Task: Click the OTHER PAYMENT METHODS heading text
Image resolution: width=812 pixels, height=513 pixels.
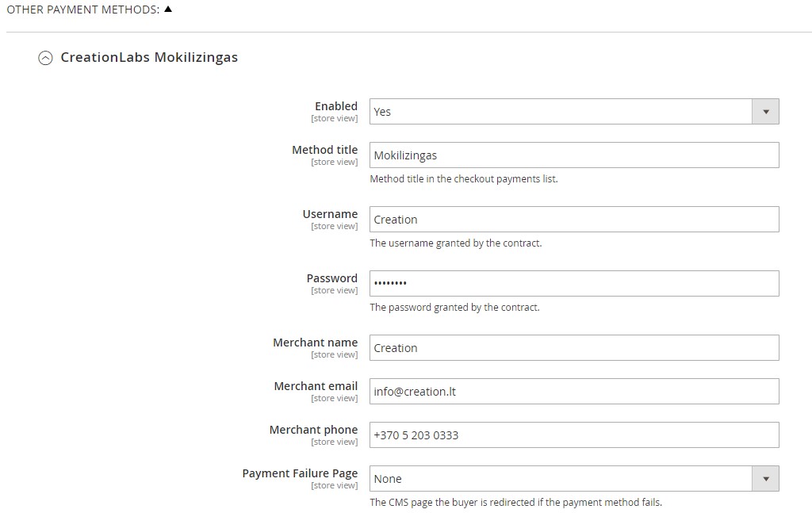Action: tap(82, 10)
